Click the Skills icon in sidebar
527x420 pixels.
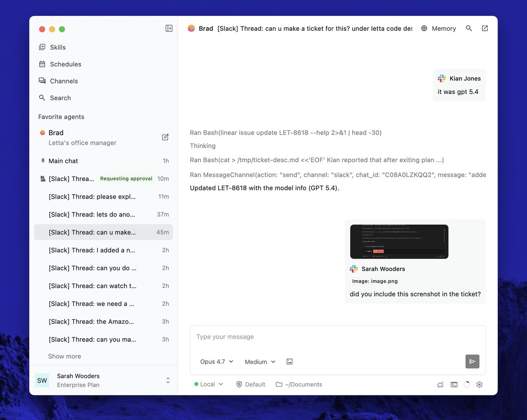tap(42, 47)
